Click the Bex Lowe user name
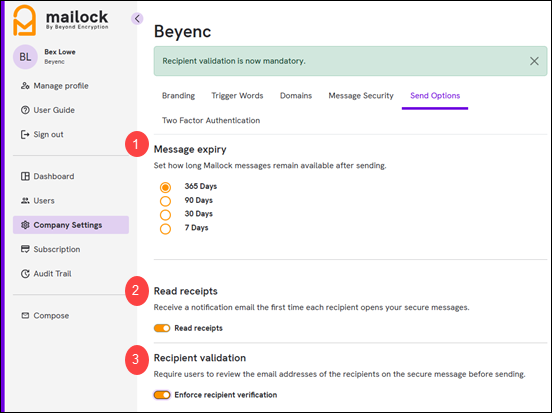The height and width of the screenshot is (413, 552). click(60, 52)
